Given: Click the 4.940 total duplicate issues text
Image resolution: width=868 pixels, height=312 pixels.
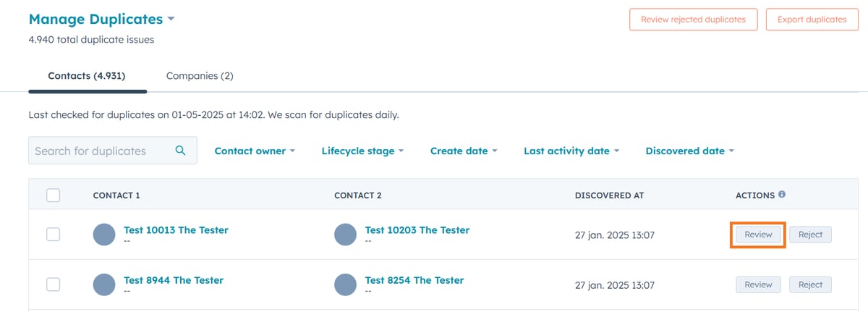Looking at the screenshot, I should click(91, 40).
